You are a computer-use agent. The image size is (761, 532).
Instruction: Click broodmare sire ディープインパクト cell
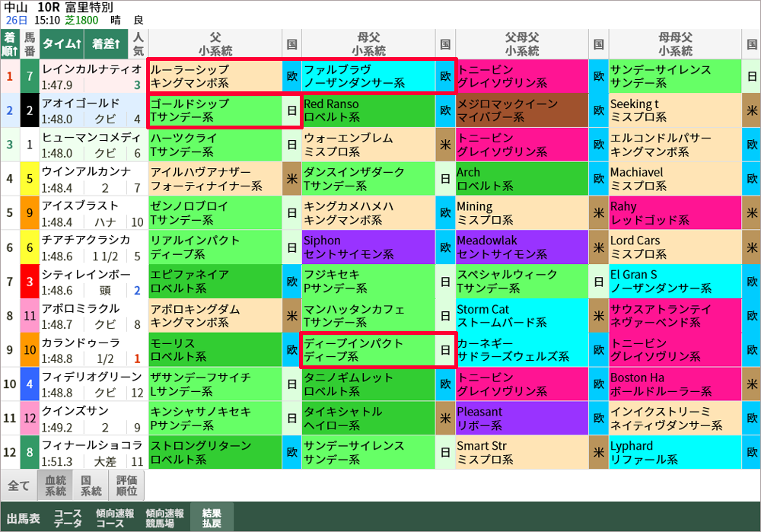pos(368,349)
